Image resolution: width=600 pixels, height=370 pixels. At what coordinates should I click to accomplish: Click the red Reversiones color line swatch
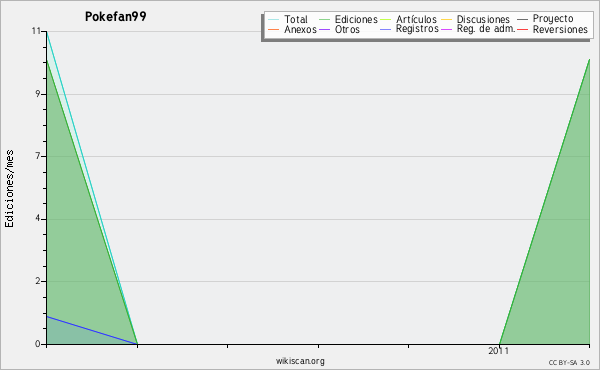(522, 29)
